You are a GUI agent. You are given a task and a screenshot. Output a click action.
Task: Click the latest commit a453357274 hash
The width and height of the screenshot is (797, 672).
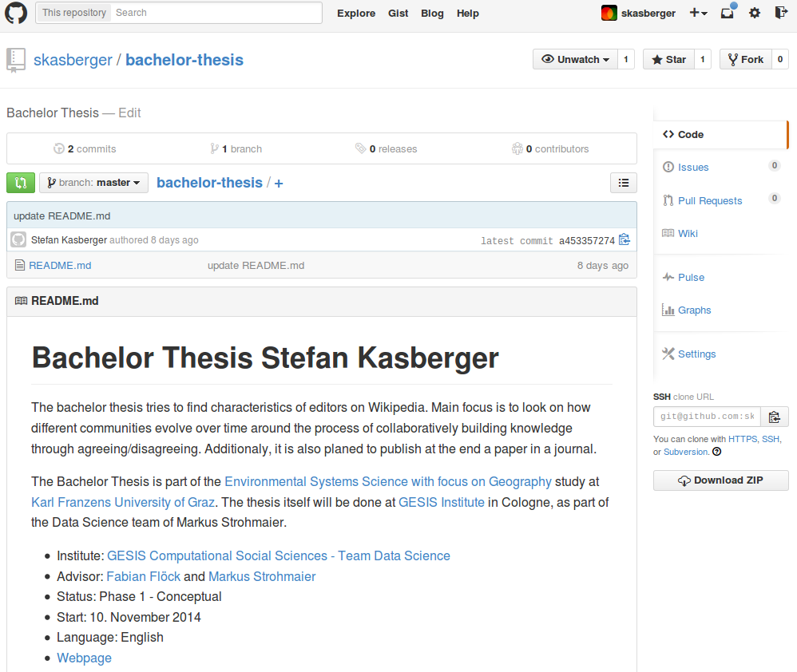[587, 241]
